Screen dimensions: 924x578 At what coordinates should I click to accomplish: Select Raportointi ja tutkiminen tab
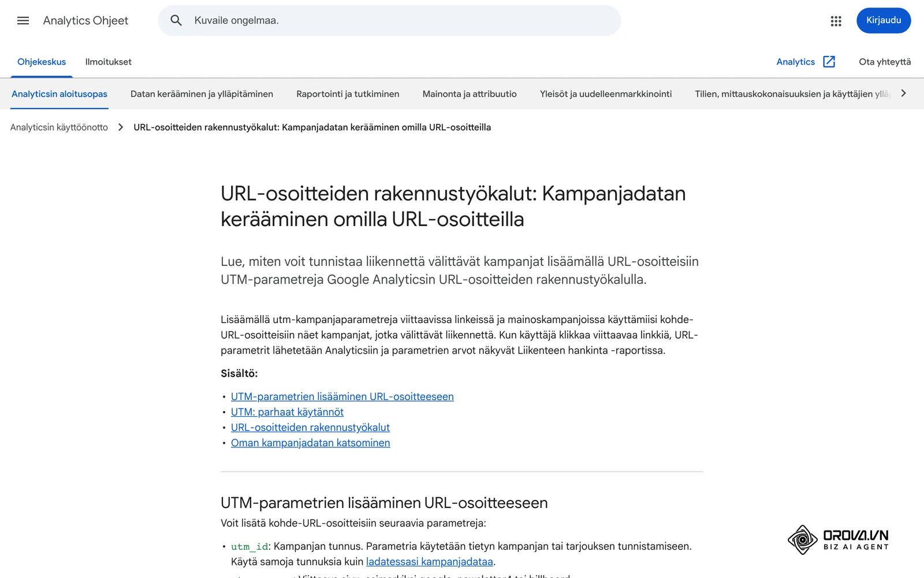point(348,94)
